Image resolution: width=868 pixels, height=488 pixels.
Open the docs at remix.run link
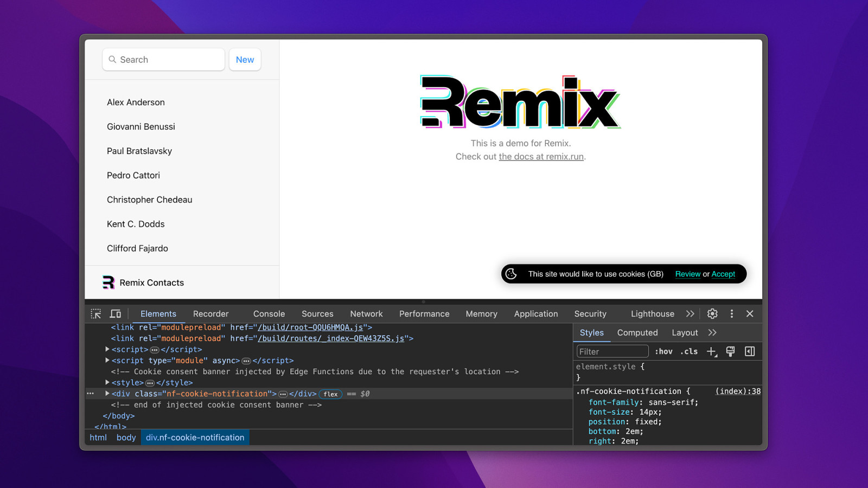[x=541, y=156]
